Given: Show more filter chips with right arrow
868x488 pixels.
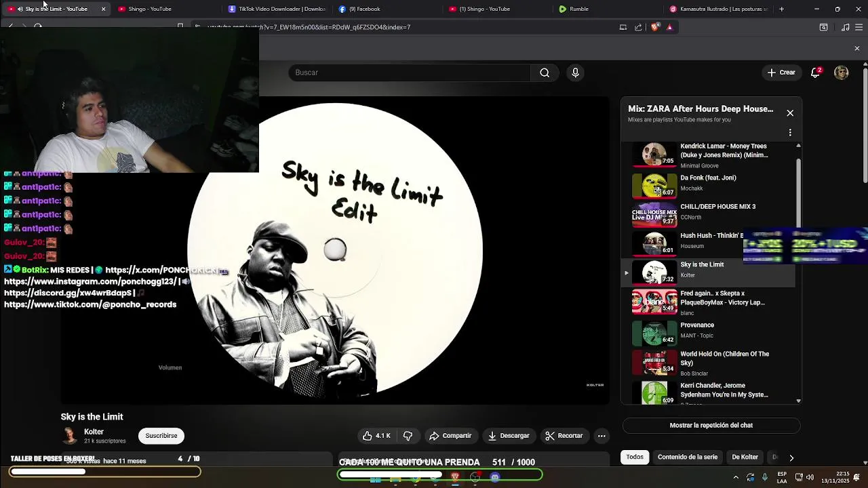Looking at the screenshot, I should coord(791,457).
